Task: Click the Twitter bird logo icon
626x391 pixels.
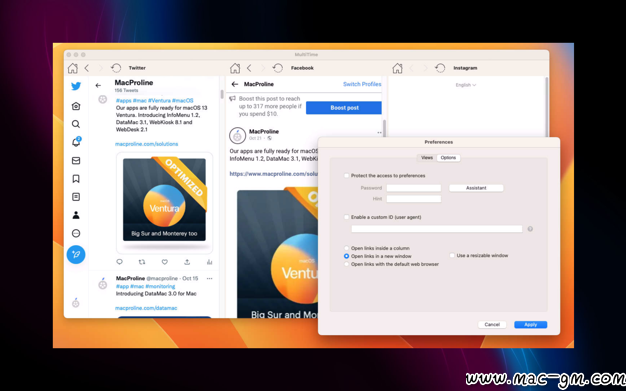Action: [x=76, y=86]
